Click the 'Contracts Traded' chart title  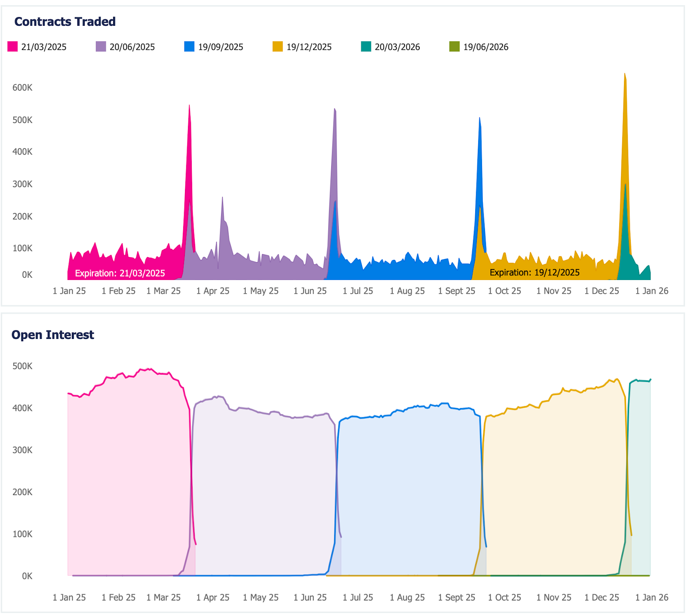pos(65,22)
